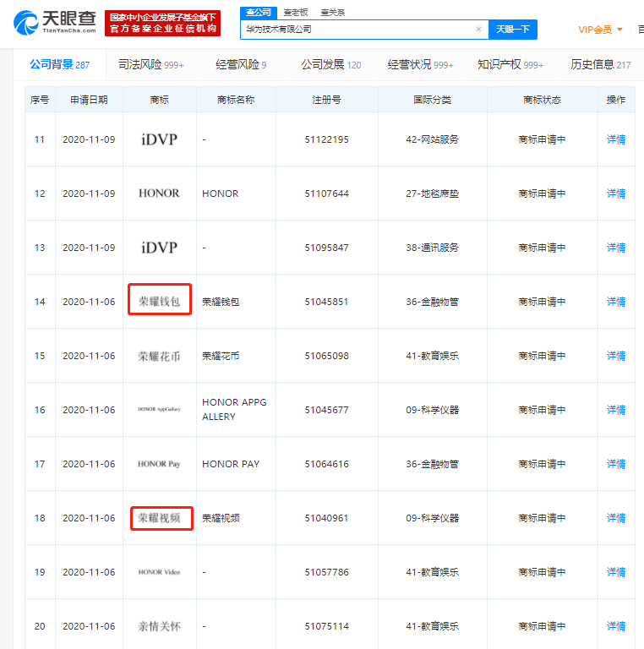Screen dimensions: 644x649
Task: Open 详情 for row 13 iDVP
Action: coord(616,248)
